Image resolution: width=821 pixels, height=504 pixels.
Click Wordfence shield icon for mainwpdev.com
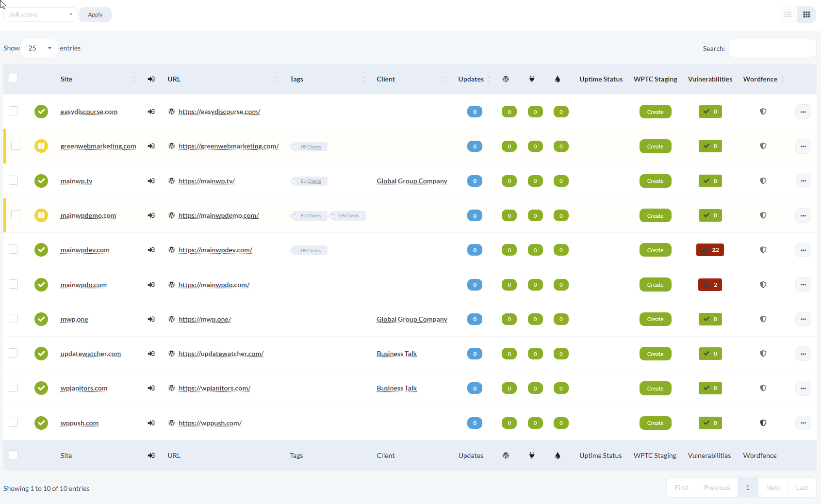tap(763, 250)
